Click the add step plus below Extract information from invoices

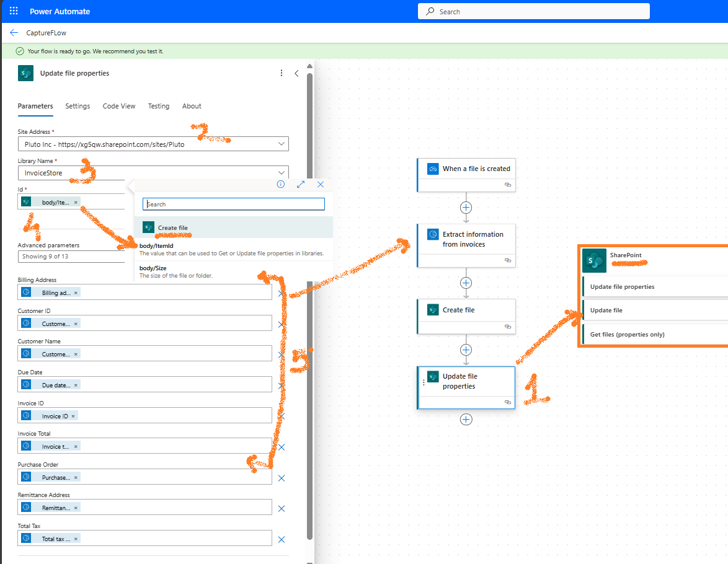pyautogui.click(x=466, y=283)
